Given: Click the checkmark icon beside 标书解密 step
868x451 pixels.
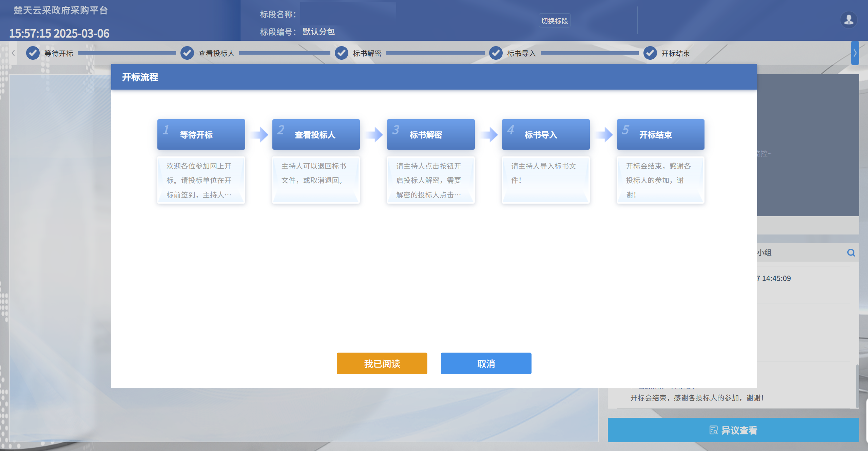Looking at the screenshot, I should [x=341, y=53].
